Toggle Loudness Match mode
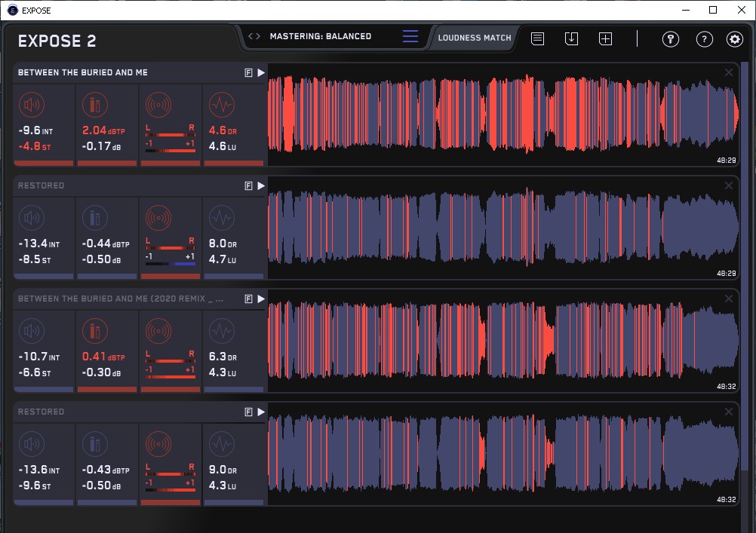756x533 pixels. tap(474, 37)
